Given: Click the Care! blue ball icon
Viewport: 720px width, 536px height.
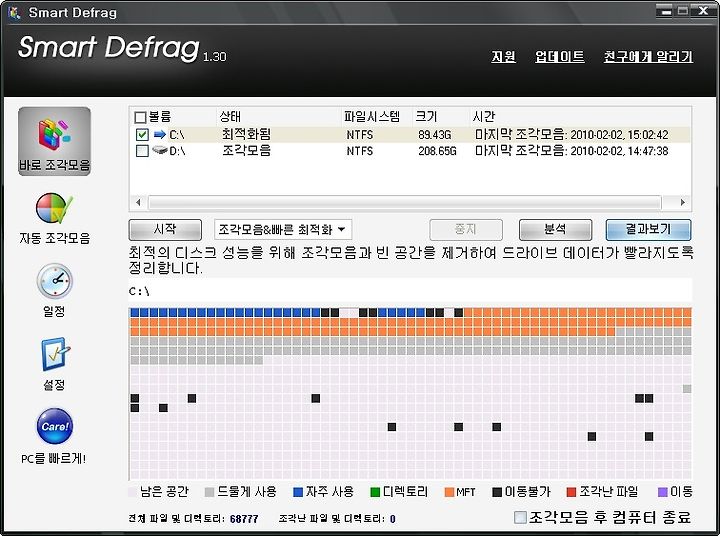Looking at the screenshot, I should click(55, 426).
